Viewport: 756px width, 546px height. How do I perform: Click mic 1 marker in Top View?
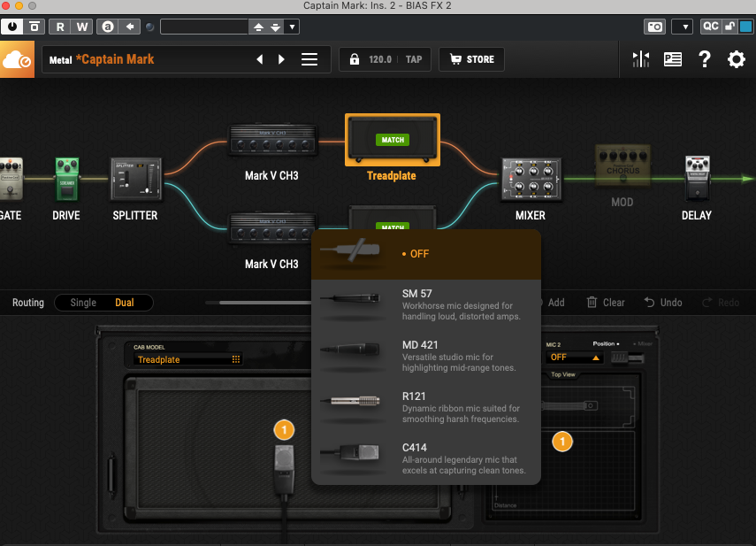(562, 442)
